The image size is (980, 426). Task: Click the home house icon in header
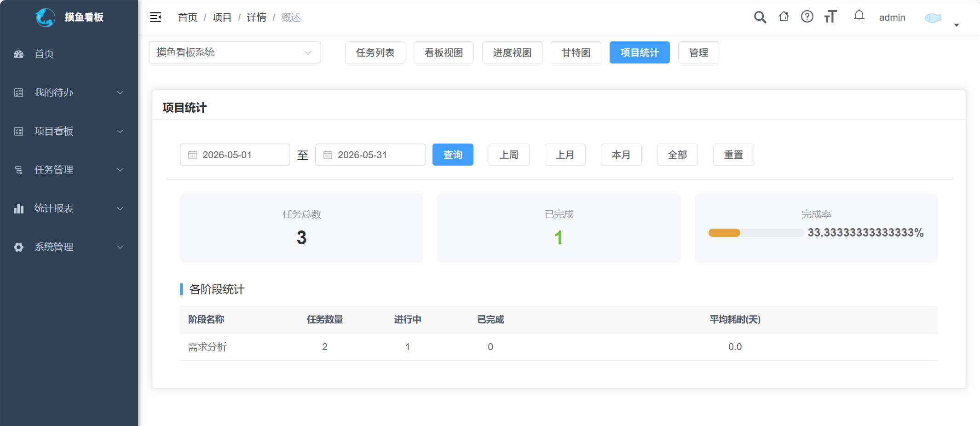(784, 17)
